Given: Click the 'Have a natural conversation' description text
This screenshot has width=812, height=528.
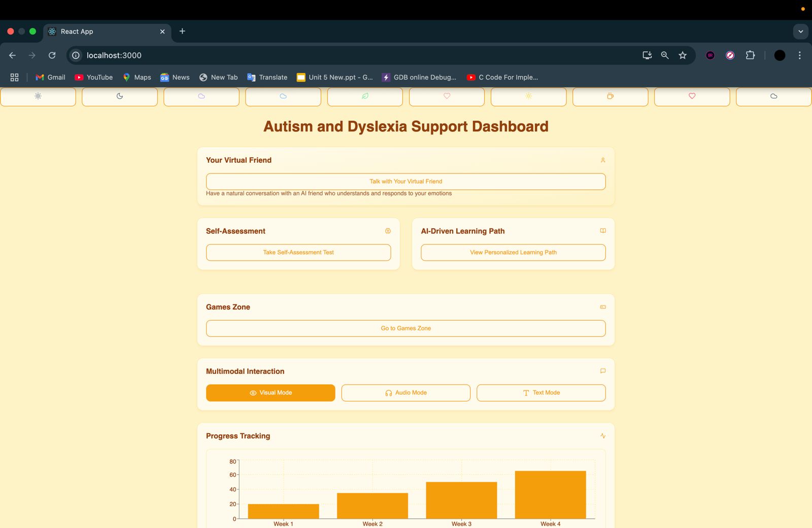Looking at the screenshot, I should point(329,193).
